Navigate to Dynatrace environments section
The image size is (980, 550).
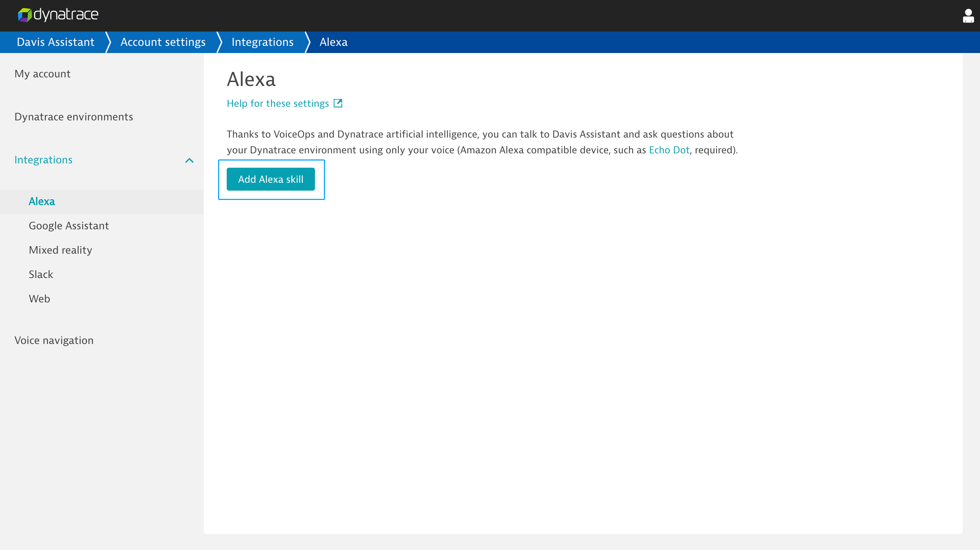74,116
